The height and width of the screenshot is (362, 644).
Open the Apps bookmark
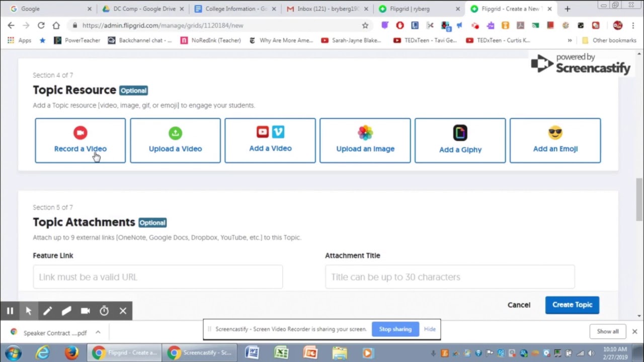pyautogui.click(x=19, y=40)
